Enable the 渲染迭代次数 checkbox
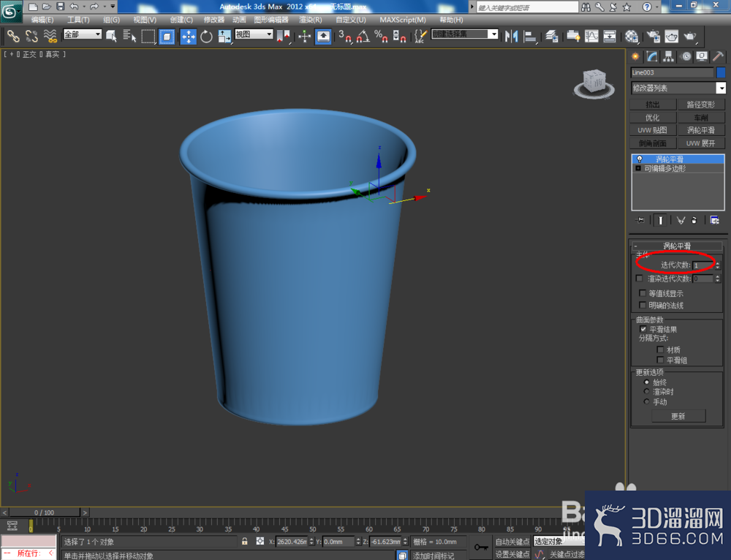This screenshot has width=731, height=560. point(639,279)
